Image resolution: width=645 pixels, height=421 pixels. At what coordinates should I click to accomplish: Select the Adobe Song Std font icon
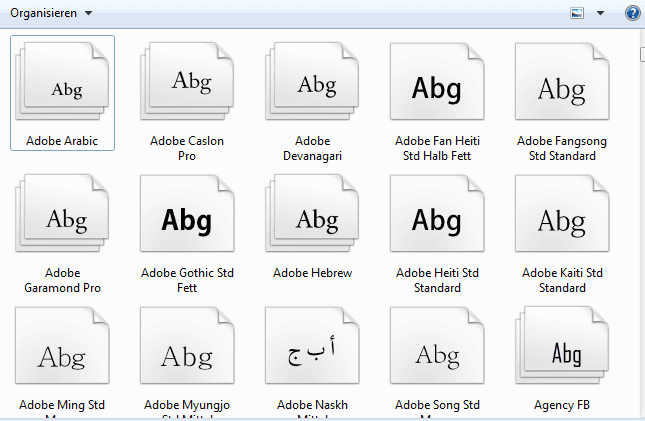point(437,346)
